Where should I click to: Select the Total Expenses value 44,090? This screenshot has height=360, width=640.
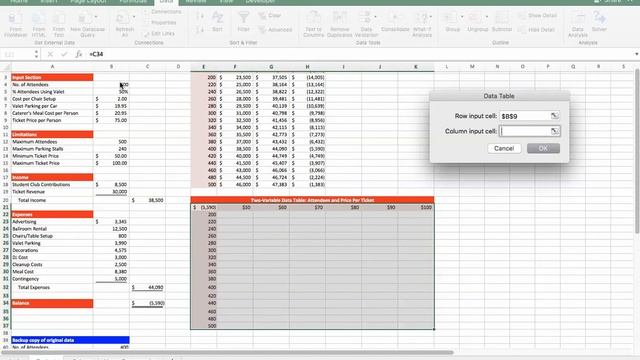148,287
